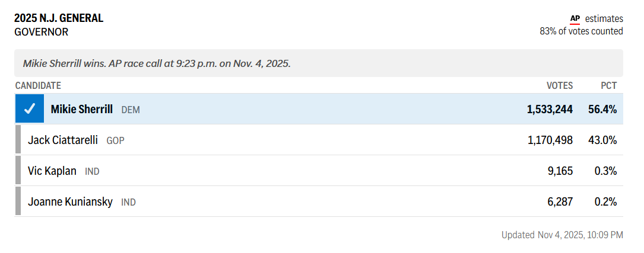The image size is (644, 253).
Task: Click the 83% of votes counted text
Action: (581, 31)
